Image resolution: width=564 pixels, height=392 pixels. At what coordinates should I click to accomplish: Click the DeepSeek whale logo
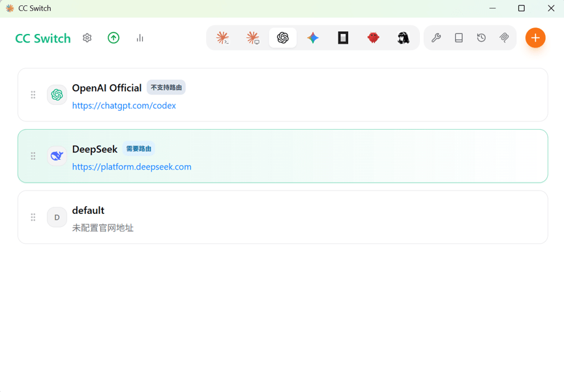tap(57, 156)
